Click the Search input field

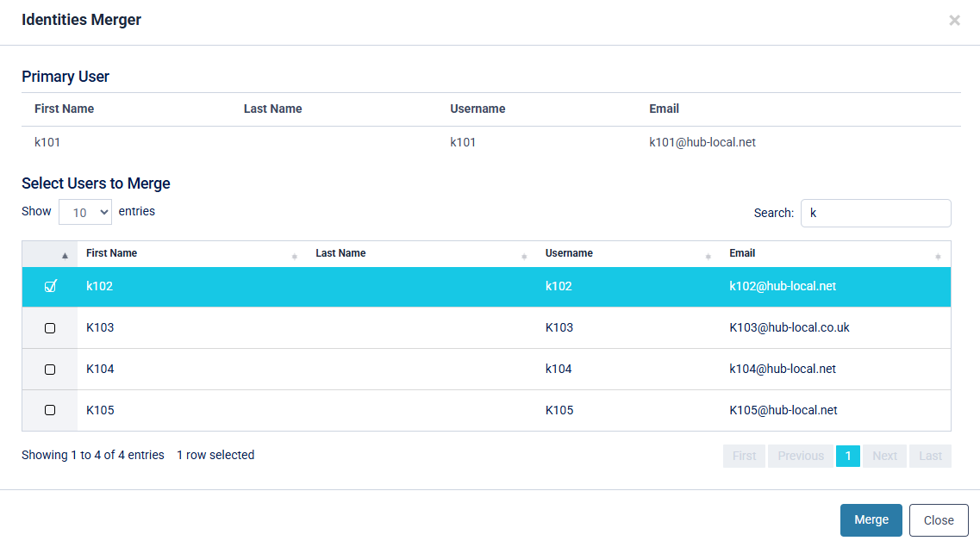coord(875,213)
